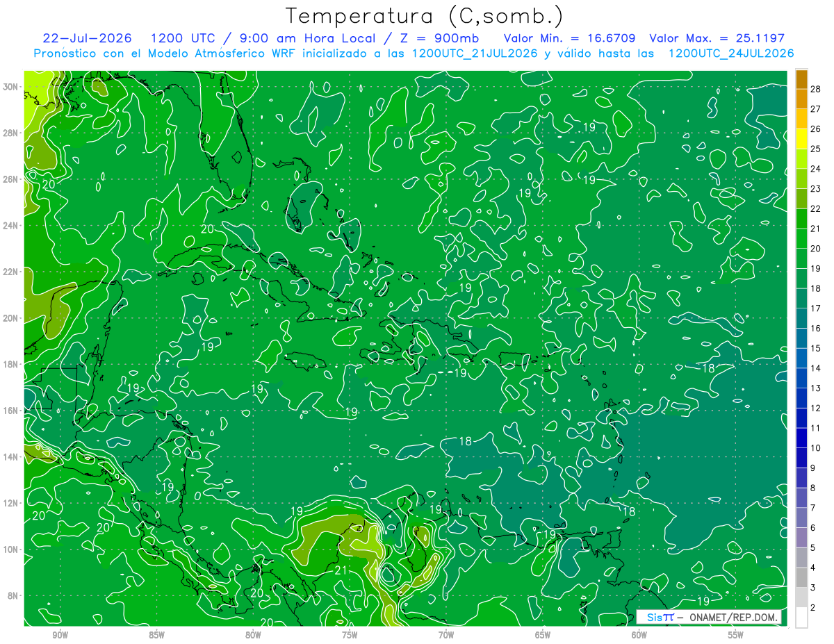Click the colorbar scale label "17"
Image resolution: width=834 pixels, height=644 pixels.
point(816,308)
